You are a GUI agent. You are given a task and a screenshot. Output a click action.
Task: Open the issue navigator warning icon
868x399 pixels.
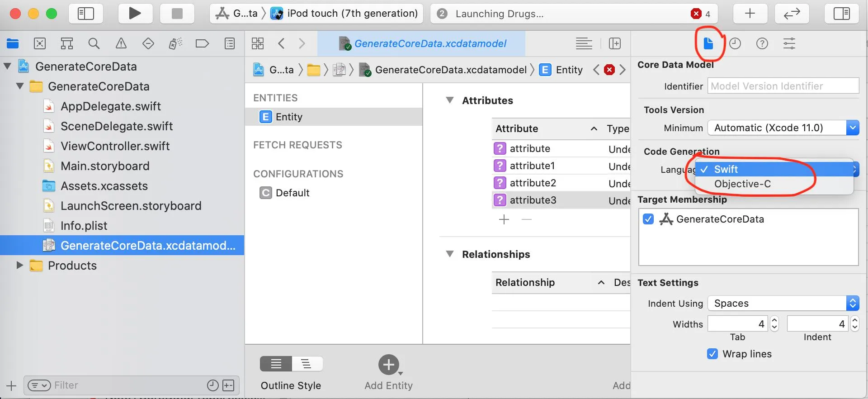coord(121,43)
